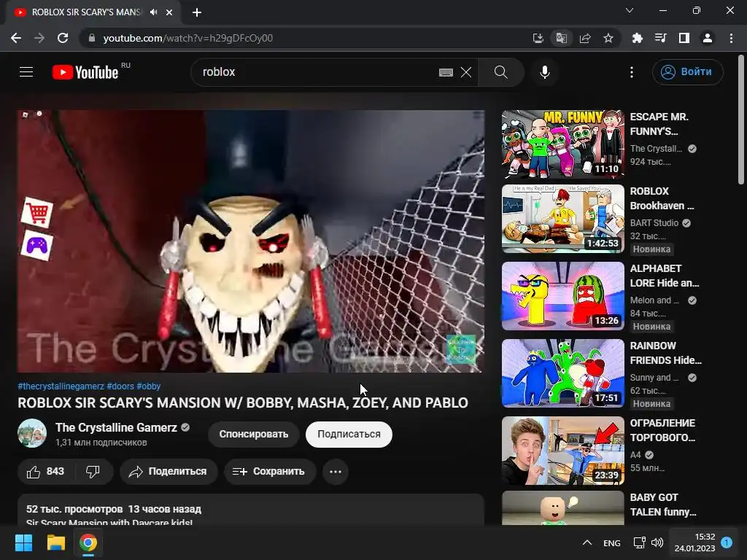Open the Chrome profile icon
747x560 pixels.
[x=708, y=38]
